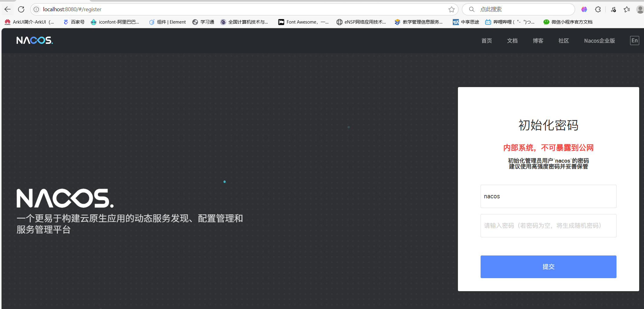
Task: Bookmark page with the star icon
Action: click(x=451, y=9)
